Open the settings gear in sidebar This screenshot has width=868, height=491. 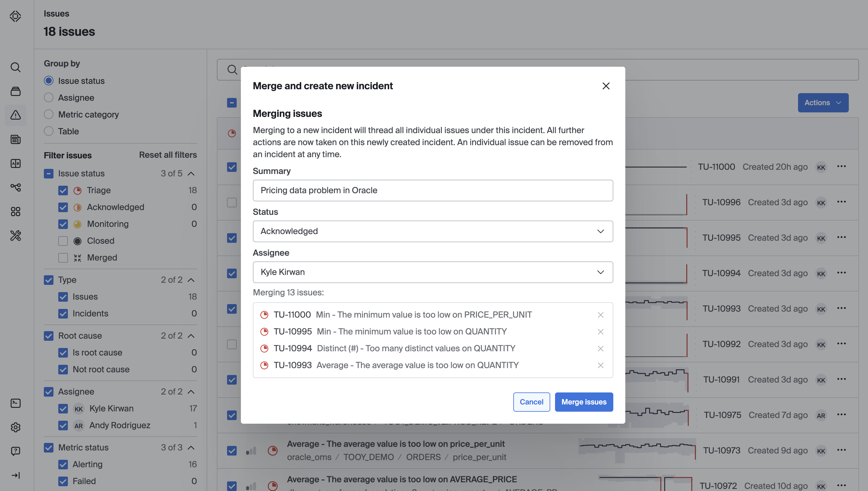16,427
